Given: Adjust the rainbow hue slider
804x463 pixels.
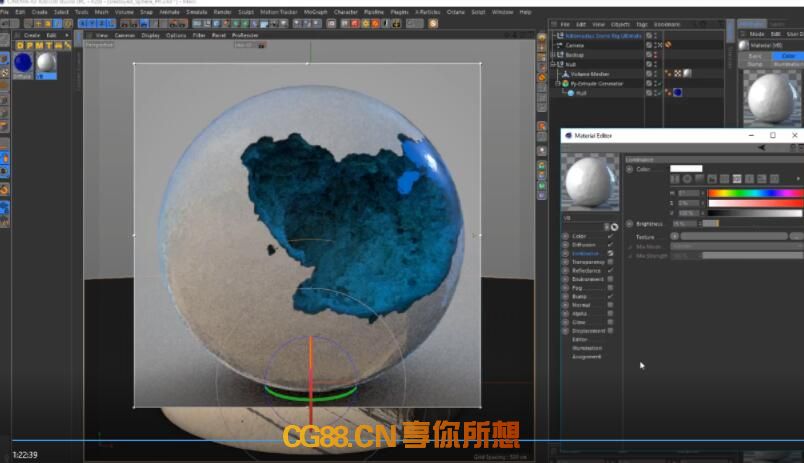Looking at the screenshot, I should (x=756, y=193).
